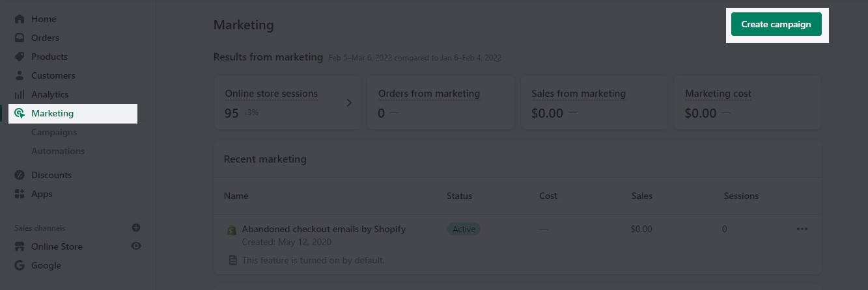Click the Orders from marketing card
This screenshot has width=868, height=290.
[440, 103]
